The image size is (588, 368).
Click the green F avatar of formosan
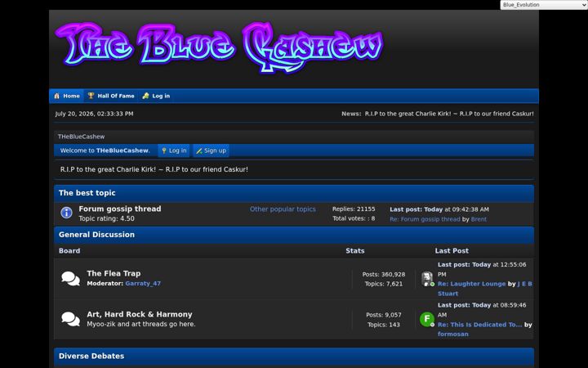click(x=427, y=320)
